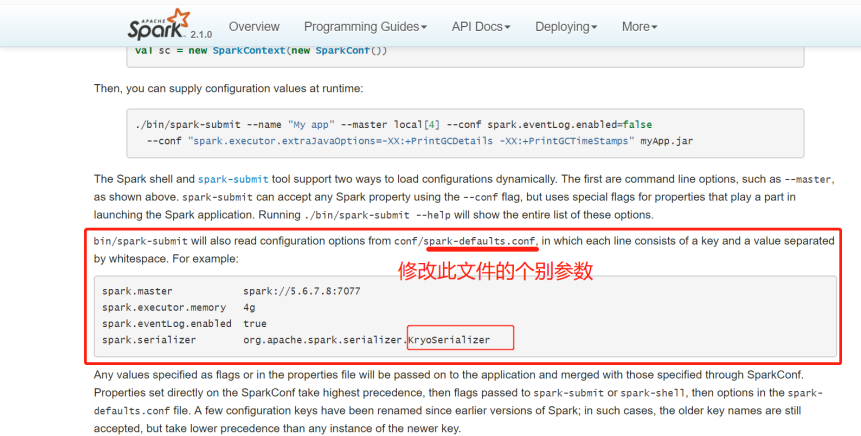Click the ./bin/spark-submit --name command line

click(x=394, y=125)
